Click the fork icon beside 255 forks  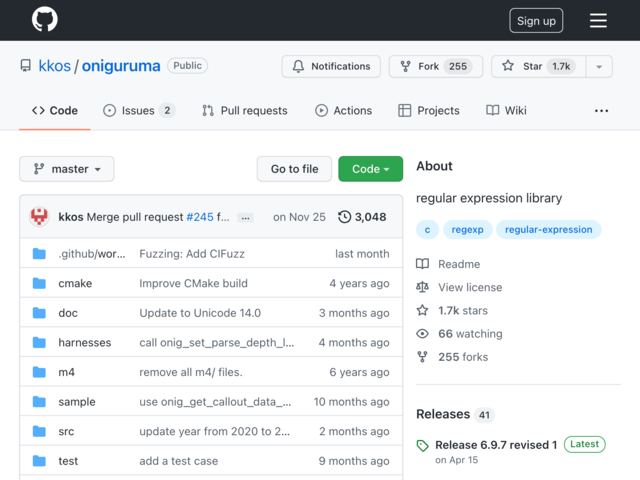click(x=422, y=357)
